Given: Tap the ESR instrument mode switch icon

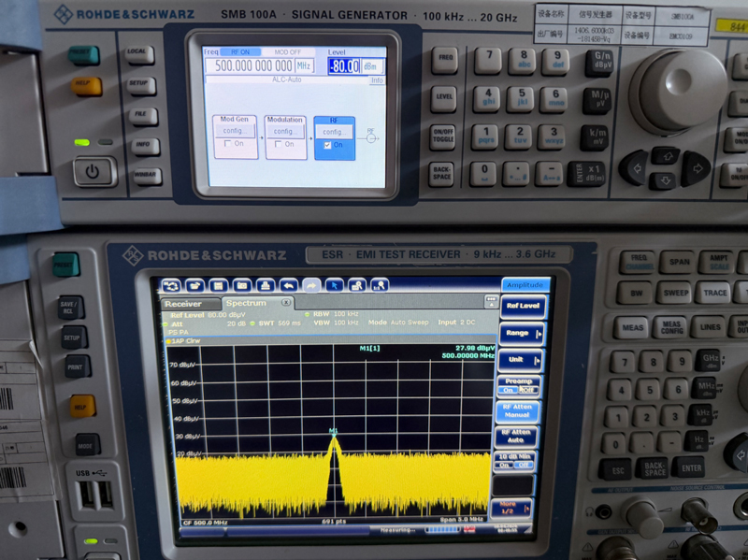Looking at the screenshot, I should 172,285.
